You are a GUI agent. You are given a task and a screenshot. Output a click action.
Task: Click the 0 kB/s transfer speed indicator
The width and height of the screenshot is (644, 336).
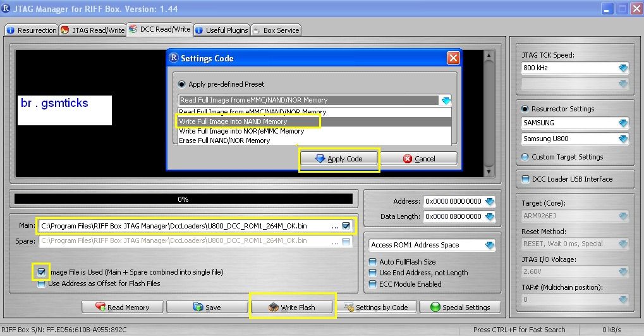(612, 330)
